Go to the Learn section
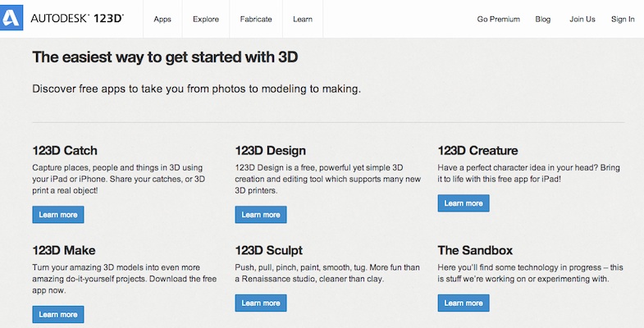Screen dimensions: 644x328 coord(303,19)
